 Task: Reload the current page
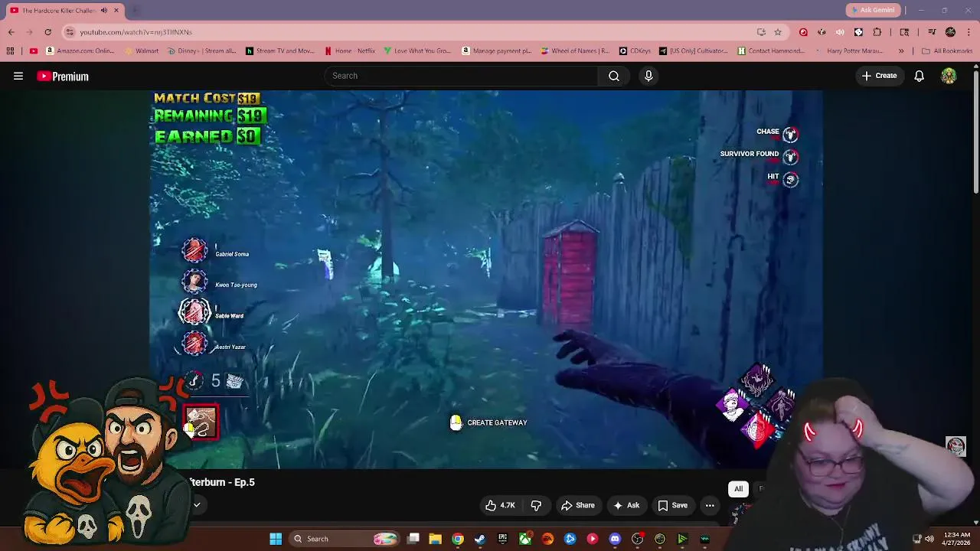pos(47,32)
